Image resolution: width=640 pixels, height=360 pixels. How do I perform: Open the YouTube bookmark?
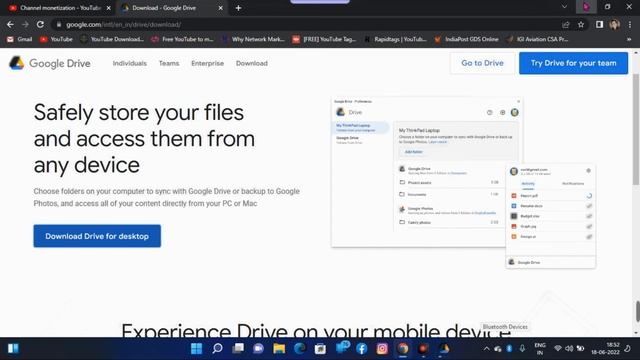tap(56, 39)
